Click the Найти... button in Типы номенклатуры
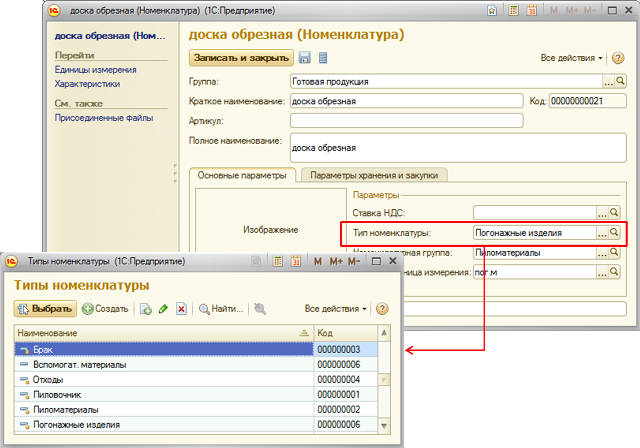 [x=221, y=309]
